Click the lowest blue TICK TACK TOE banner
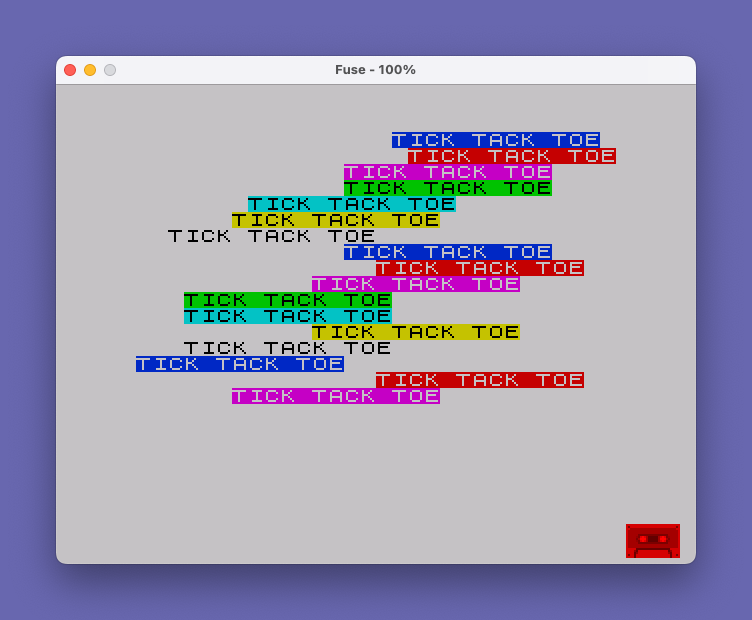Screen dimensions: 752x620 tap(240, 364)
